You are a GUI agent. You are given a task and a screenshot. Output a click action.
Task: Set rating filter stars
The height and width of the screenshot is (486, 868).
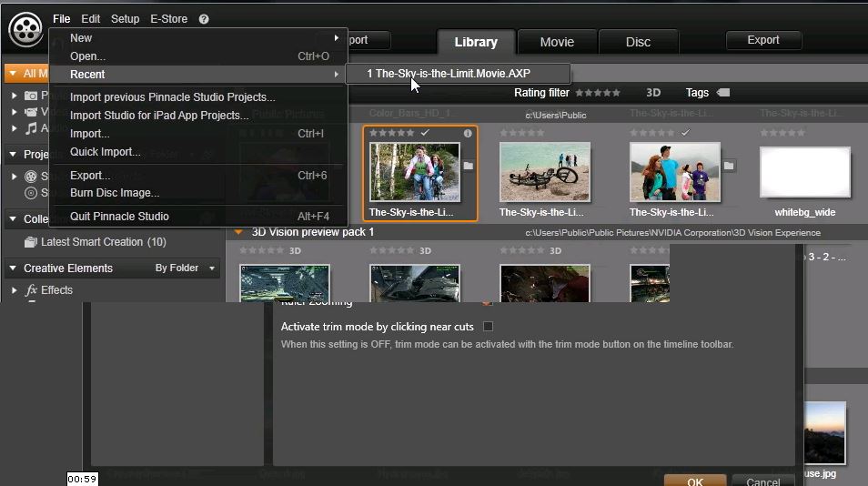click(597, 93)
